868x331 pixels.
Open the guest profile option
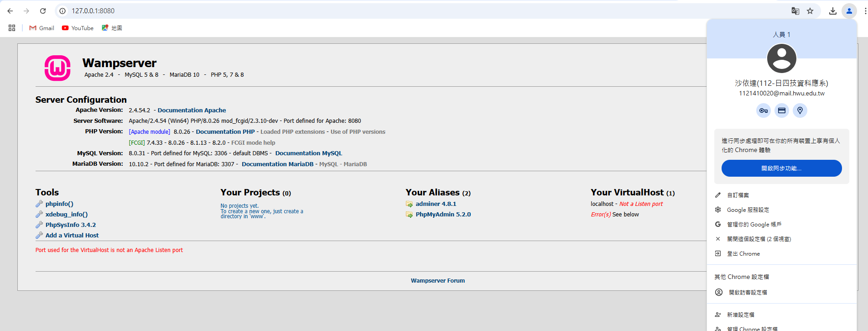click(747, 292)
